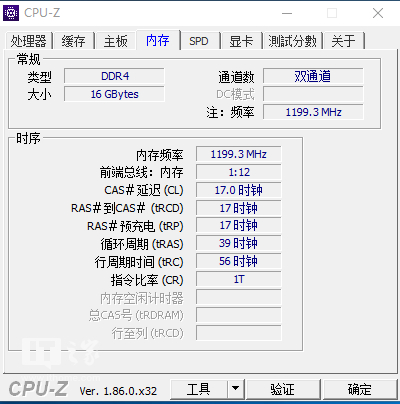
Task: Click the 大小 label
Action: click(40, 95)
